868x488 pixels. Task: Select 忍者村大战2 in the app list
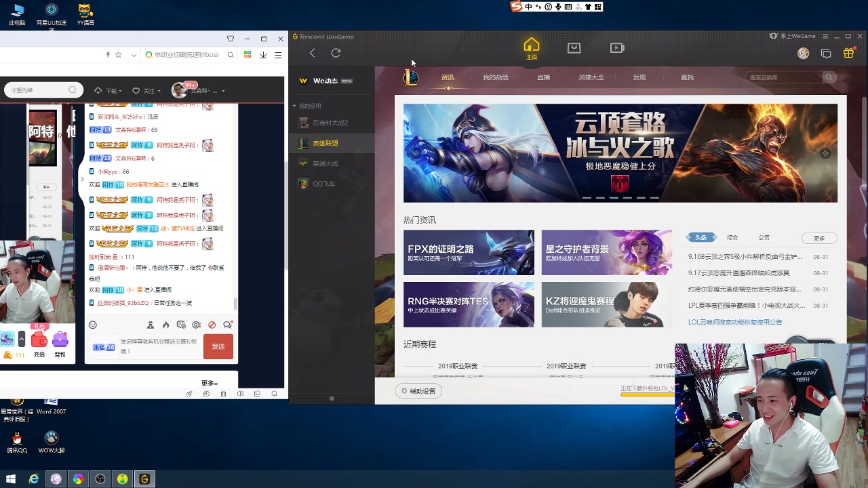click(332, 123)
